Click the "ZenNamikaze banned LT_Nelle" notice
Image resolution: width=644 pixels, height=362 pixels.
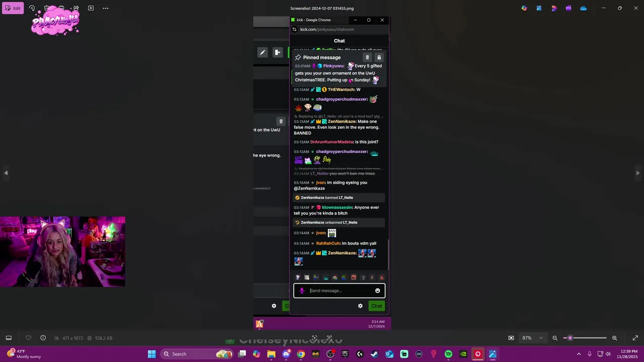pos(340,198)
